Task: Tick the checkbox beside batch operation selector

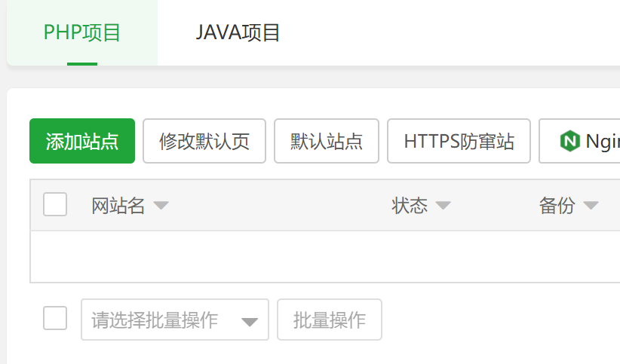Action: pyautogui.click(x=55, y=318)
